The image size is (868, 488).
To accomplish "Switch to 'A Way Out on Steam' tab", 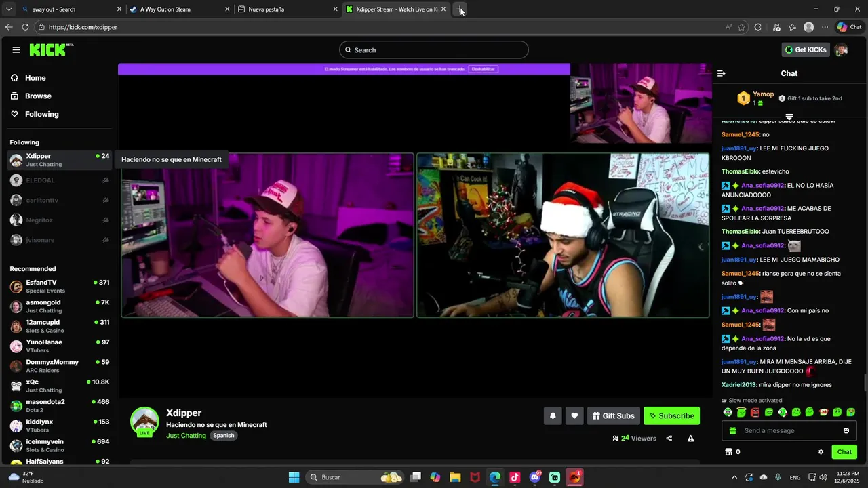I will [x=180, y=9].
